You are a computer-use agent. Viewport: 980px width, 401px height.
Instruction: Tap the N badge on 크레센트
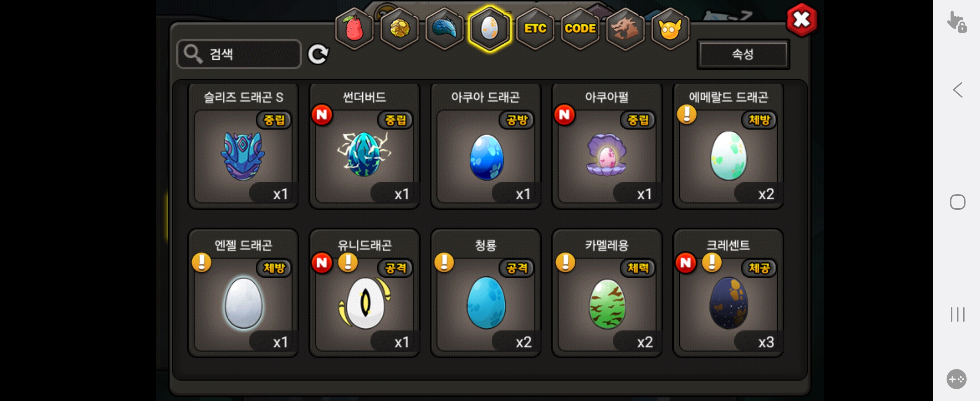click(686, 263)
